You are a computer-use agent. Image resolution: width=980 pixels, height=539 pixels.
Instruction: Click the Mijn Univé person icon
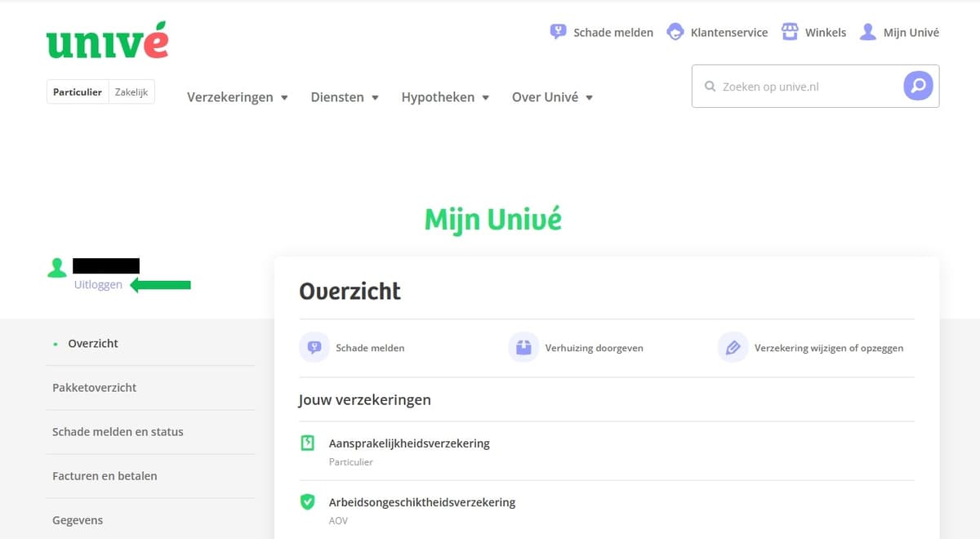pos(867,32)
